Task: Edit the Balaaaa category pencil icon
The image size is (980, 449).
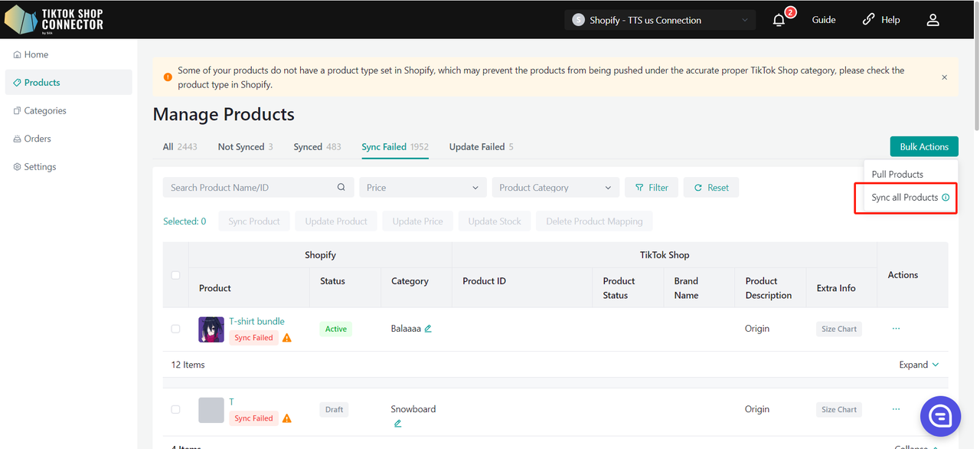Action: (428, 329)
